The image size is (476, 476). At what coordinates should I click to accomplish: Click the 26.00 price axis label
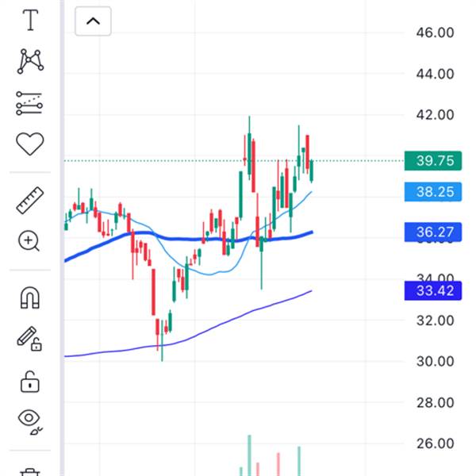pos(435,443)
